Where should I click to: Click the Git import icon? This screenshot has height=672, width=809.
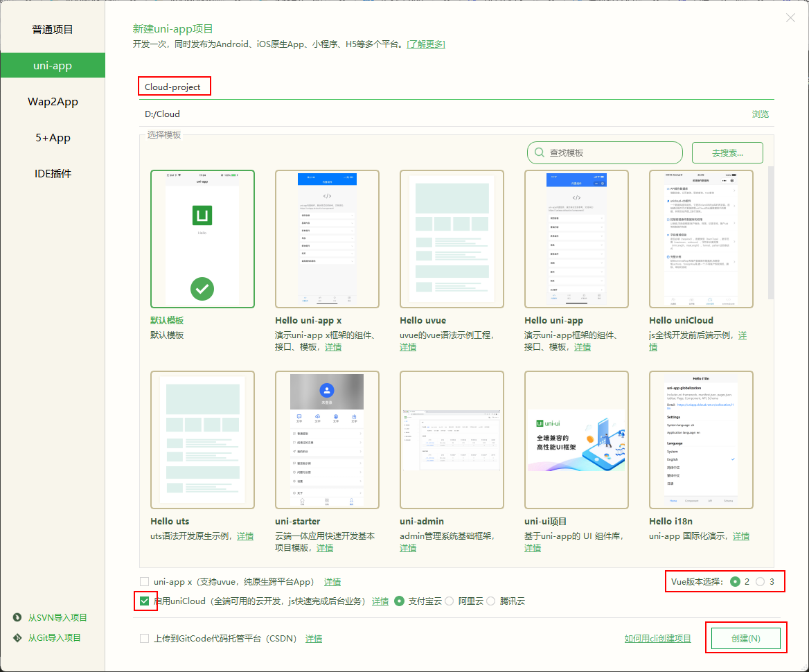(x=17, y=638)
